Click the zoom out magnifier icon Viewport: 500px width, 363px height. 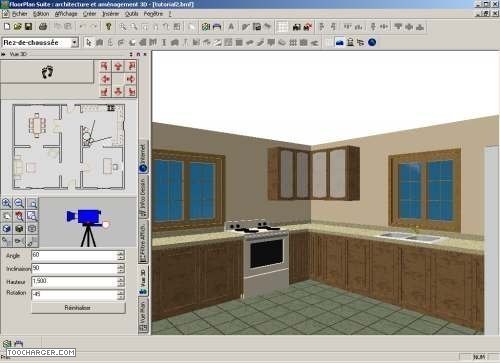[x=19, y=203]
